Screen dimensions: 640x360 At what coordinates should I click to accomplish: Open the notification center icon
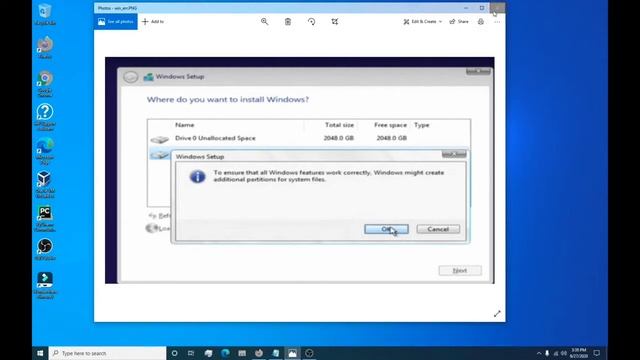597,353
